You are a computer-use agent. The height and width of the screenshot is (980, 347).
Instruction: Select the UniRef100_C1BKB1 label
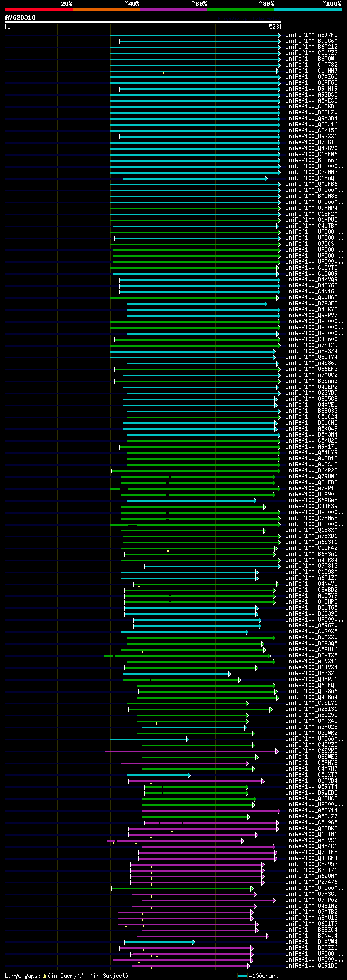click(x=311, y=106)
